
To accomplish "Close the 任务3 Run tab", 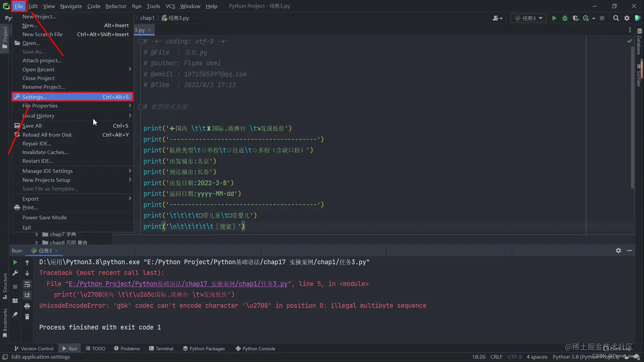I will (57, 251).
